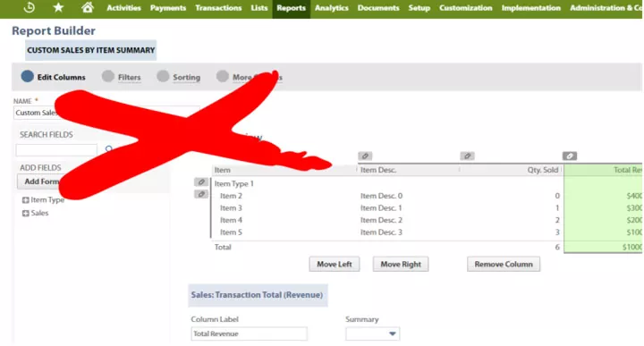Viewport: 644px width, 346px height.
Task: Select the Item column header
Action: [x=222, y=170]
